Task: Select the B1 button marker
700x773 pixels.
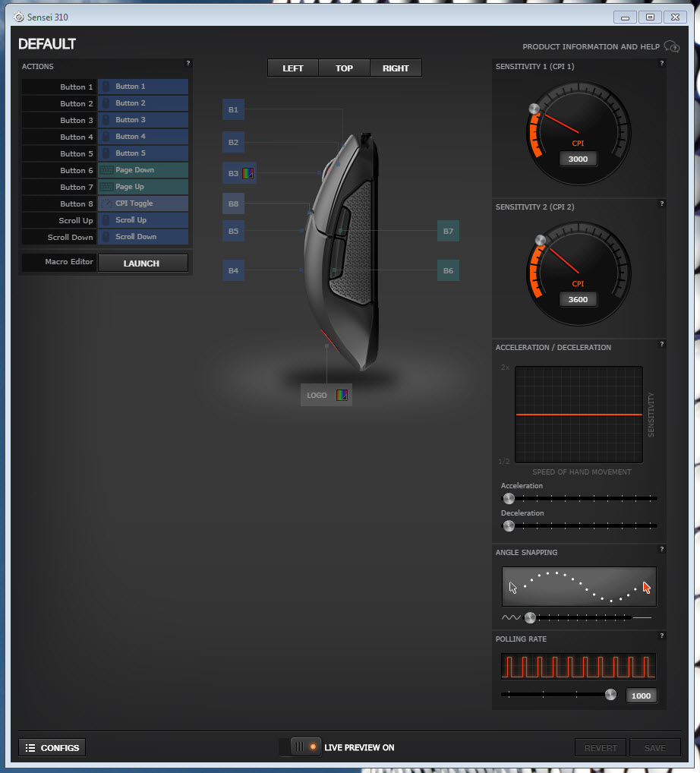Action: (x=233, y=109)
